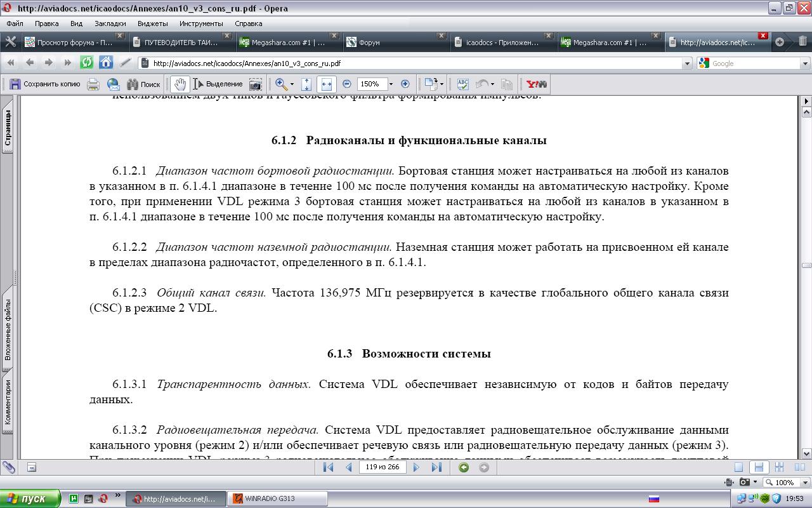This screenshot has width=812, height=508.
Task: Go to first PDF page
Action: (328, 467)
